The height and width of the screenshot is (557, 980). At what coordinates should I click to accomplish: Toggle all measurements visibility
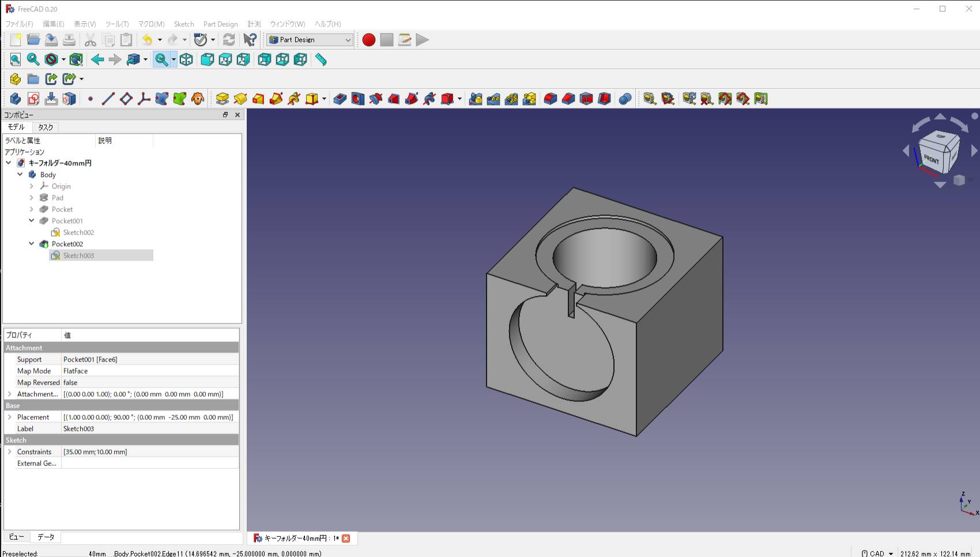click(x=725, y=99)
